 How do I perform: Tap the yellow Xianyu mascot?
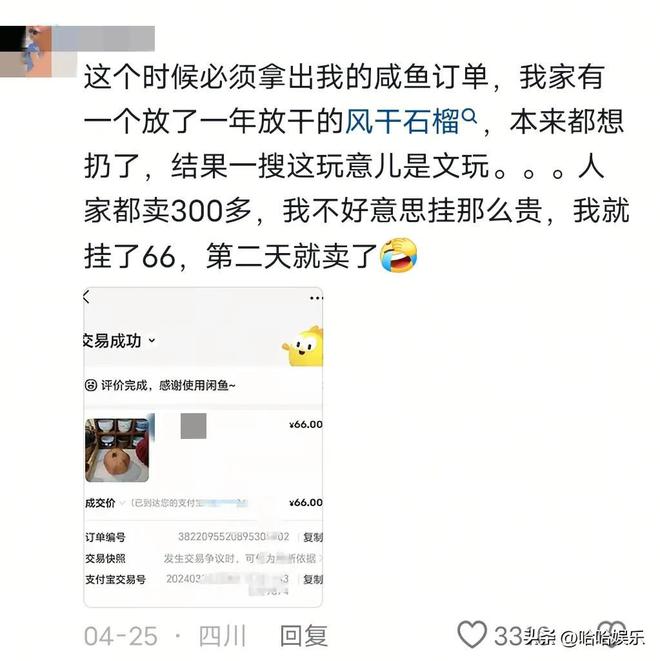pos(303,347)
